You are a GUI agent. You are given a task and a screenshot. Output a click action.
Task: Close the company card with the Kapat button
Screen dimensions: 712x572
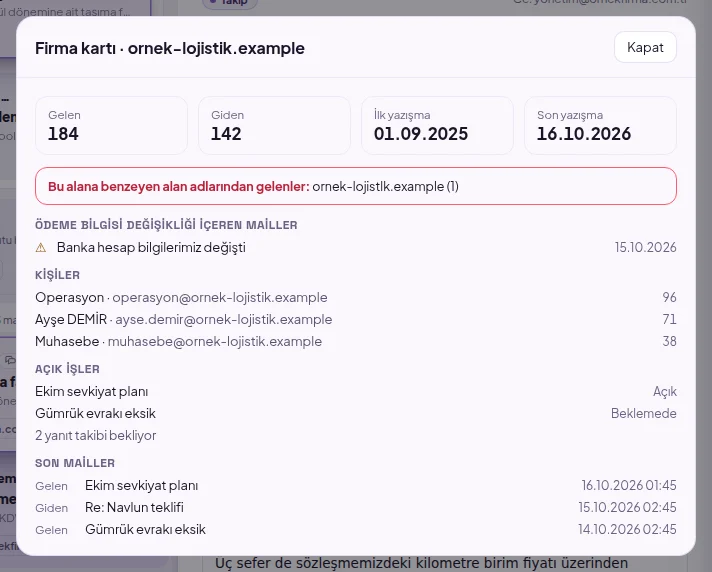pyautogui.click(x=645, y=47)
